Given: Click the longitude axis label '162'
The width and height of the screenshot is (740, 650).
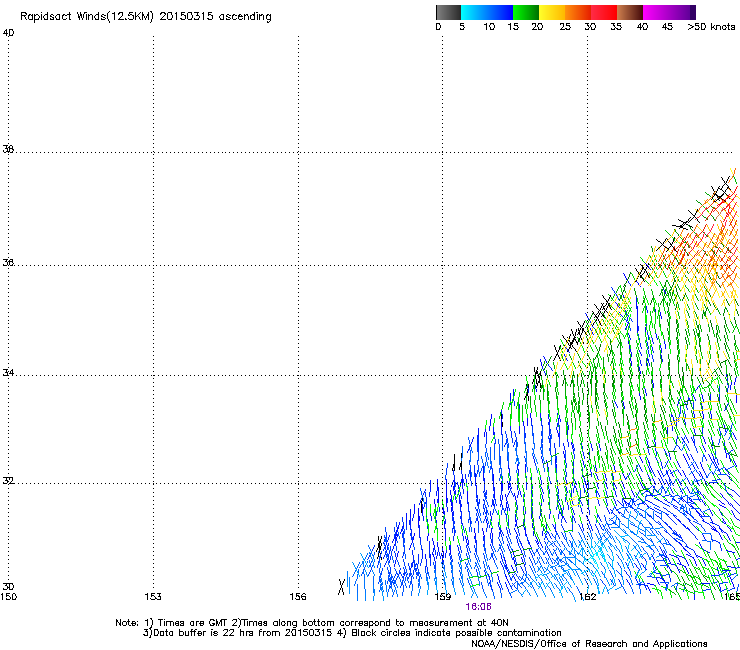Looking at the screenshot, I should [x=587, y=597].
